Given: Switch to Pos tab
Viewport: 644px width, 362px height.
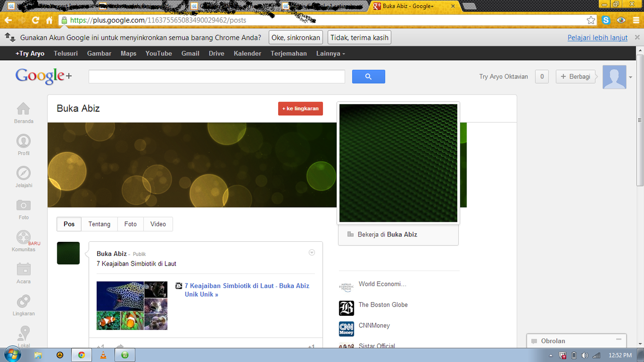Looking at the screenshot, I should [x=69, y=224].
